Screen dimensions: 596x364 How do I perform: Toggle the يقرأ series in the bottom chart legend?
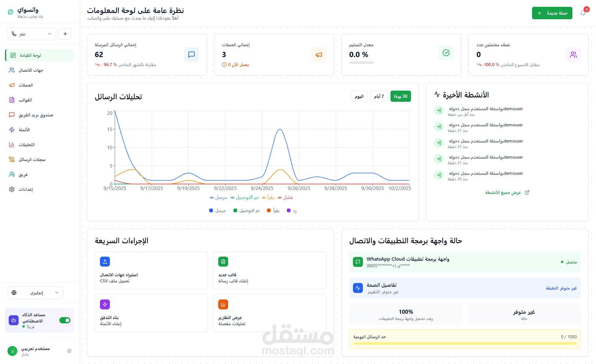click(x=273, y=211)
